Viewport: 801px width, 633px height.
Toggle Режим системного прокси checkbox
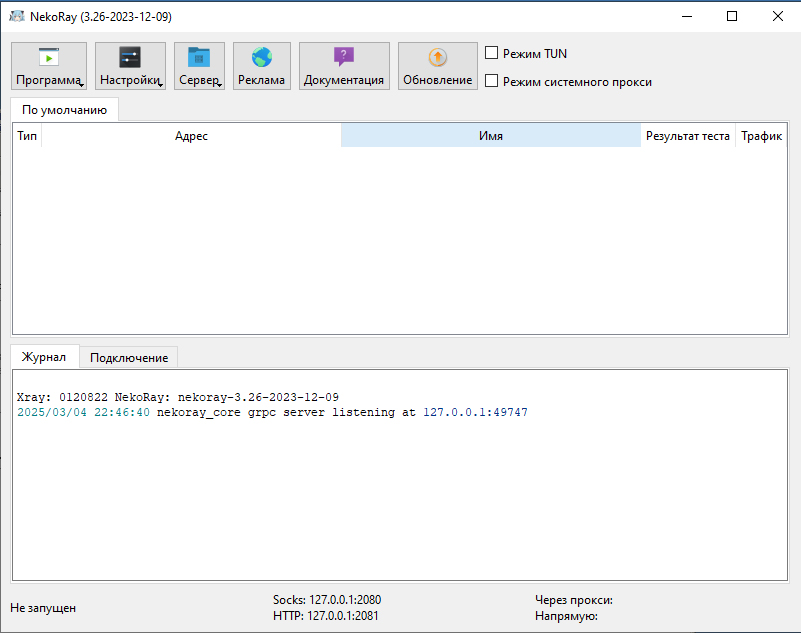coord(491,81)
